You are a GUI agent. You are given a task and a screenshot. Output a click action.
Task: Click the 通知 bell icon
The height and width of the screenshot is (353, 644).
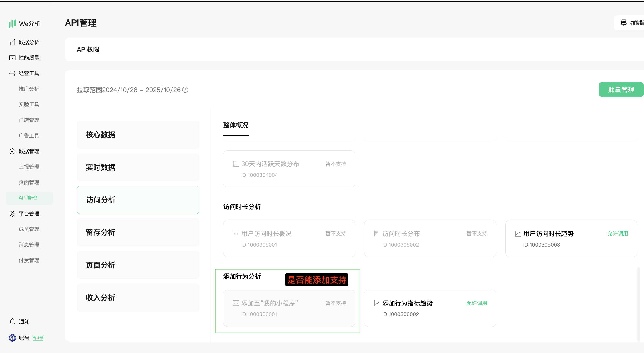click(x=12, y=321)
